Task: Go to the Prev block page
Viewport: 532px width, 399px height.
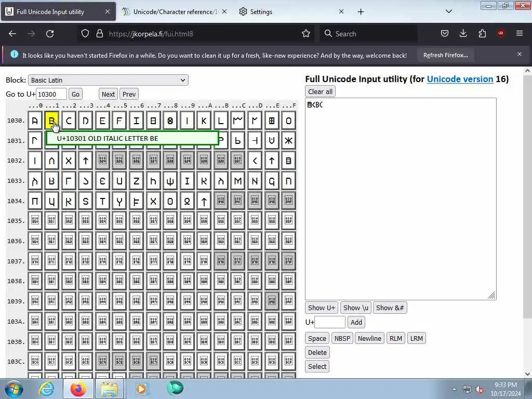Action: (x=129, y=94)
